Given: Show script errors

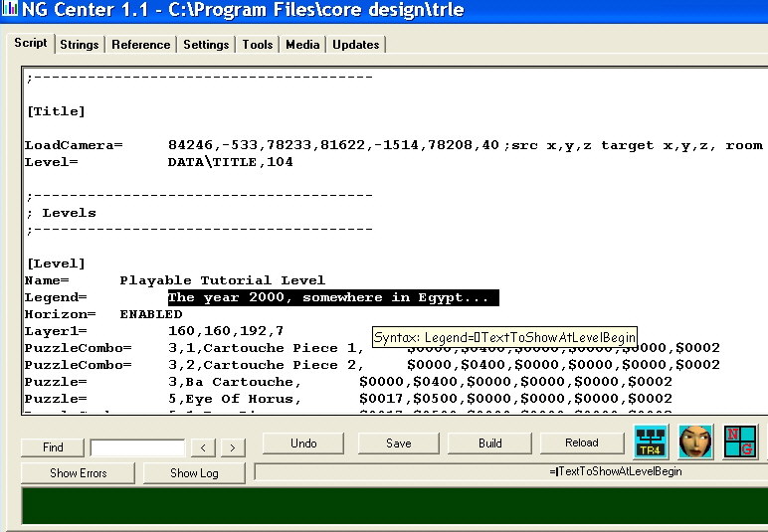Looking at the screenshot, I should (x=79, y=473).
